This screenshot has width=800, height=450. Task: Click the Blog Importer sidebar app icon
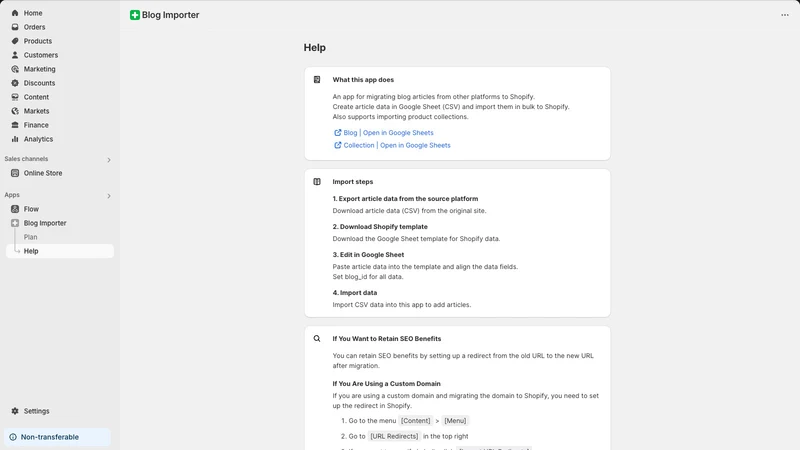point(15,223)
